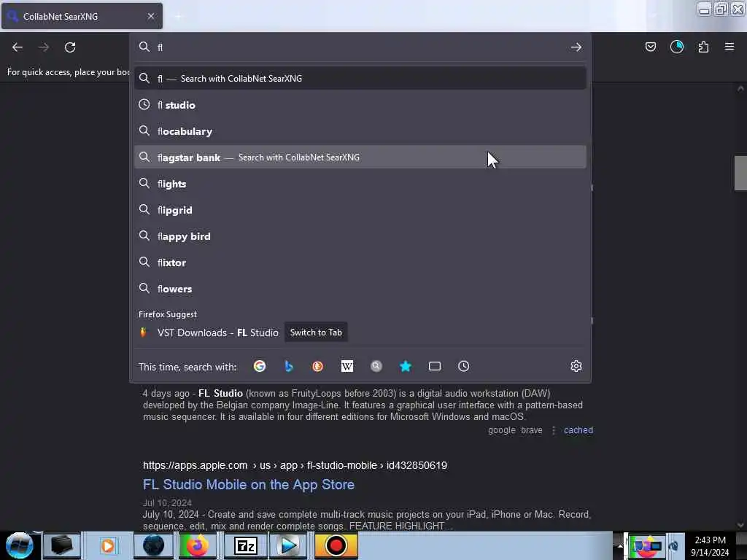Image resolution: width=747 pixels, height=560 pixels.
Task: Open the extensions puzzle icon
Action: click(x=703, y=47)
